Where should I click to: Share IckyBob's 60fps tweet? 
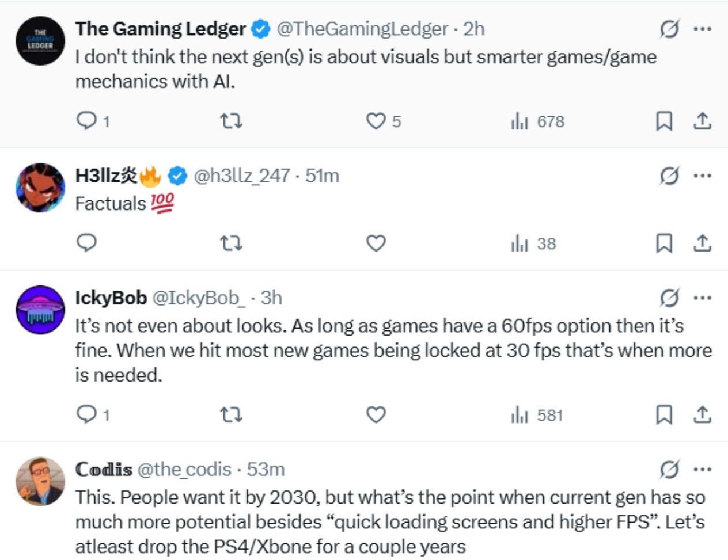point(702,414)
